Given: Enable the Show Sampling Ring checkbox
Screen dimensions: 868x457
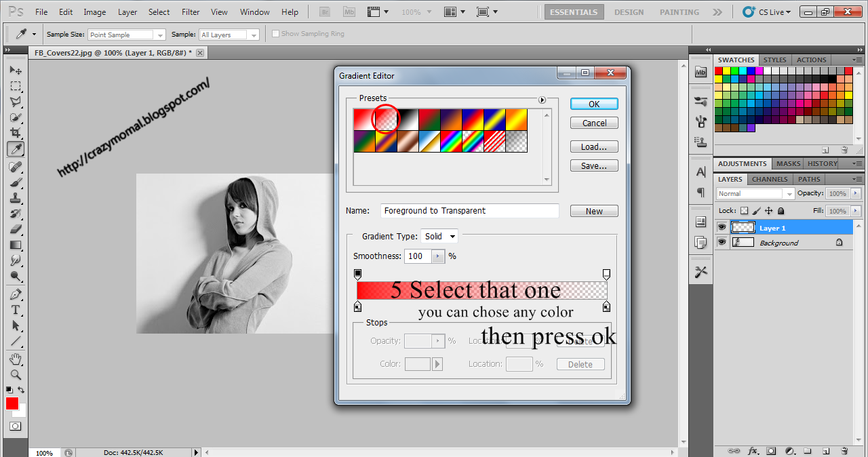Looking at the screenshot, I should point(276,33).
